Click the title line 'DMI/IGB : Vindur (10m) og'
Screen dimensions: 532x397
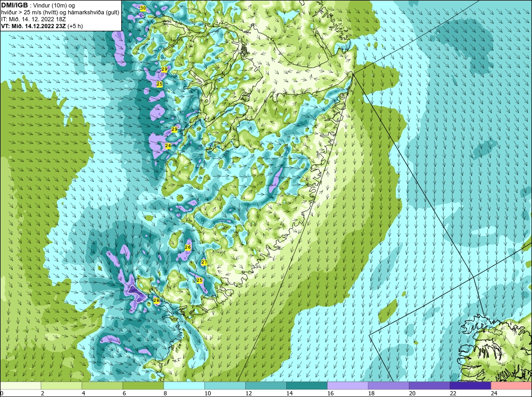pyautogui.click(x=38, y=5)
